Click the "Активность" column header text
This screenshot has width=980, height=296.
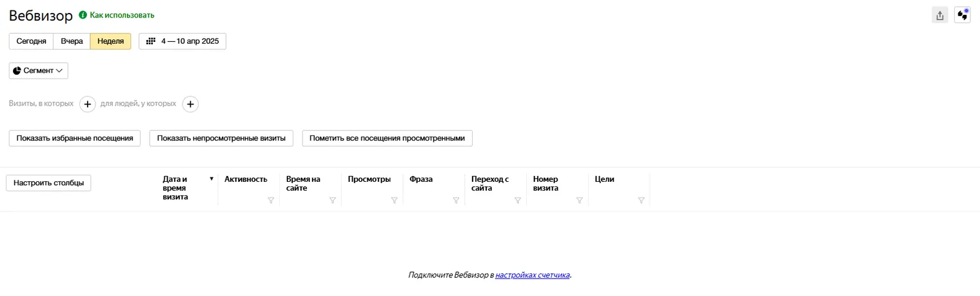246,179
